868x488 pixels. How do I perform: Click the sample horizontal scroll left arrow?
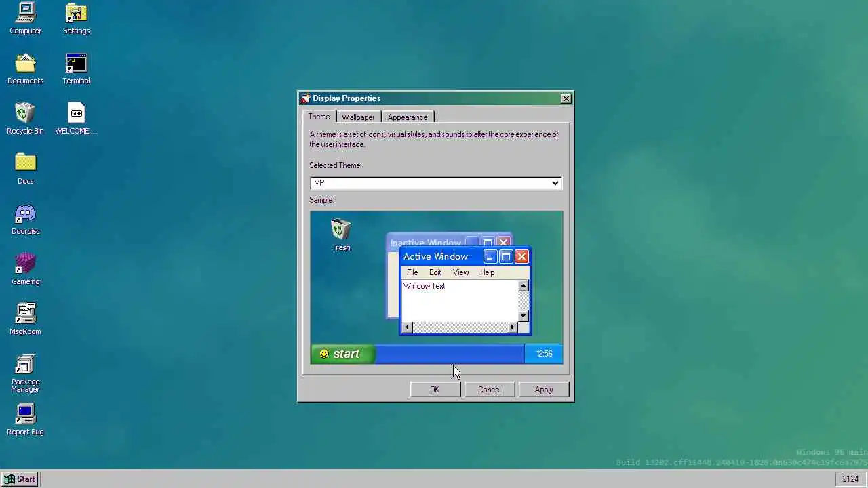click(x=407, y=327)
